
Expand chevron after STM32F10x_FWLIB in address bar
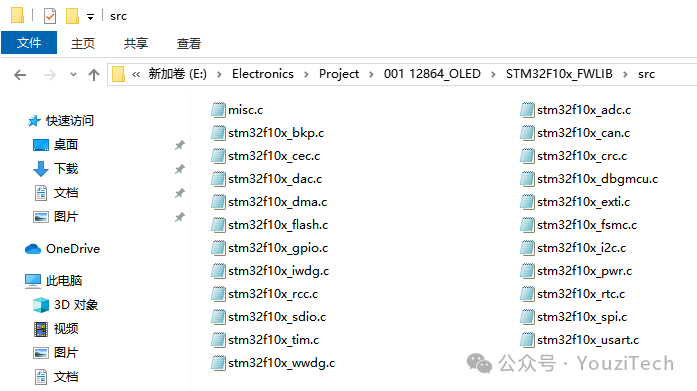coord(625,74)
